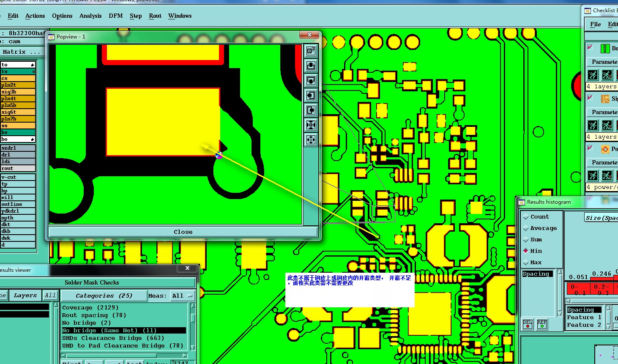Click second run icon in Signal checklist row
This screenshot has width=618, height=364.
(x=607, y=125)
